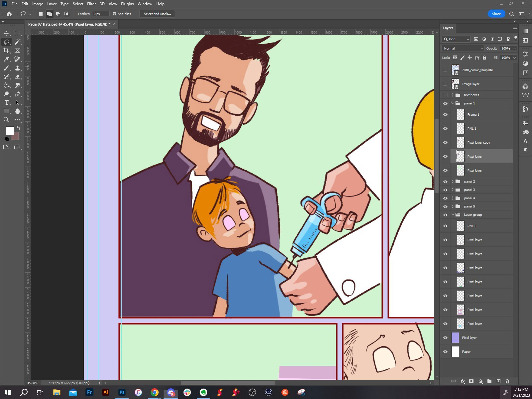532x399 pixels.
Task: Select the Rectangle shape tool
Action: tap(6, 111)
